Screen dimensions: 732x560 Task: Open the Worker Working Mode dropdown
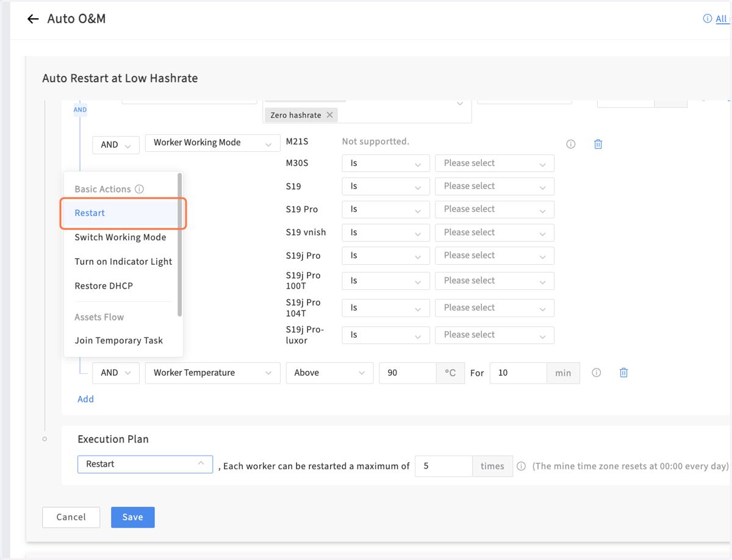click(x=212, y=143)
